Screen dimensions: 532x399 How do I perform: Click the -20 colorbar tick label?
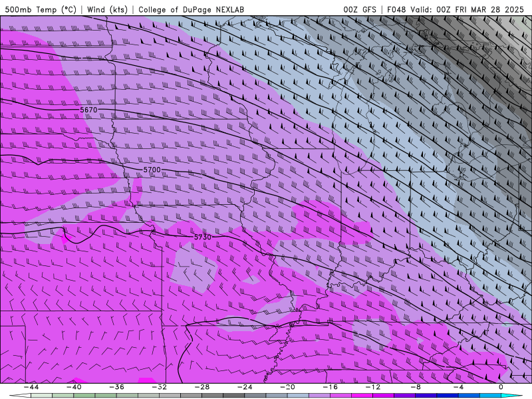[x=287, y=387]
